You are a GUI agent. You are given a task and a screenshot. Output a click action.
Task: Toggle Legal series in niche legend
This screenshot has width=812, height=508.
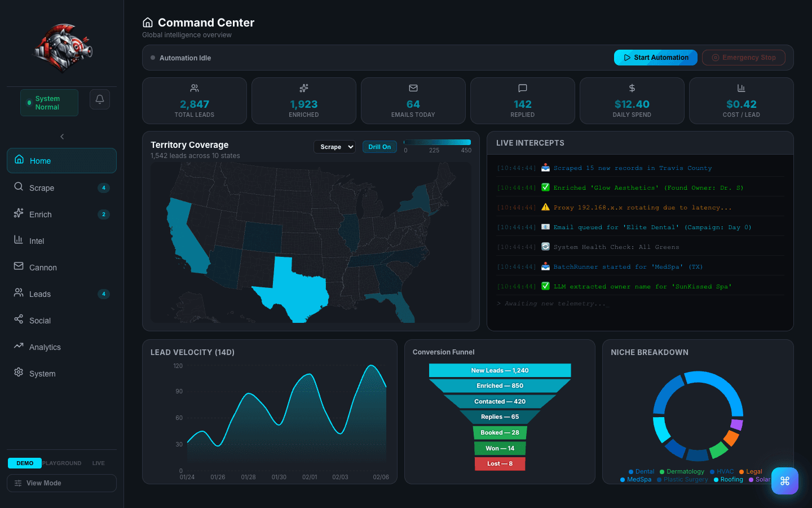(751, 472)
